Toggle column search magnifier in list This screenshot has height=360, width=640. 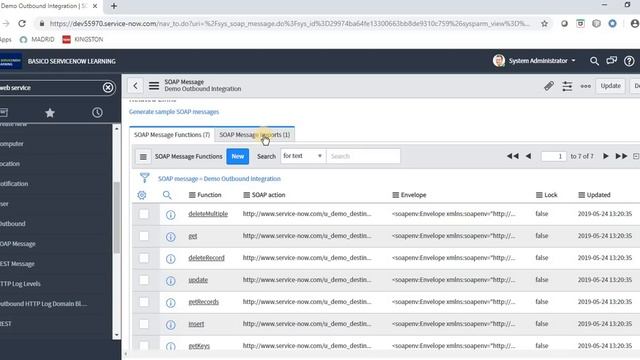tap(167, 195)
